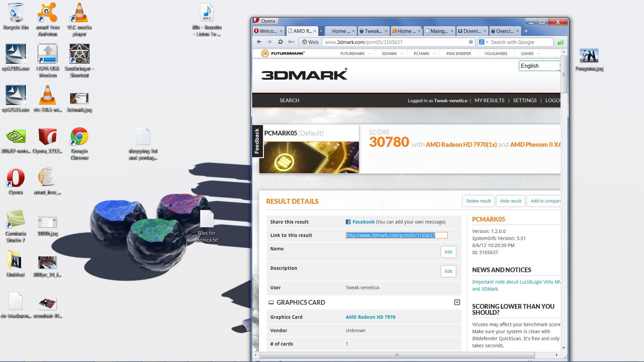Open the Recycle Bin desktop icon
Screen dimensions: 644x362
(x=15, y=16)
